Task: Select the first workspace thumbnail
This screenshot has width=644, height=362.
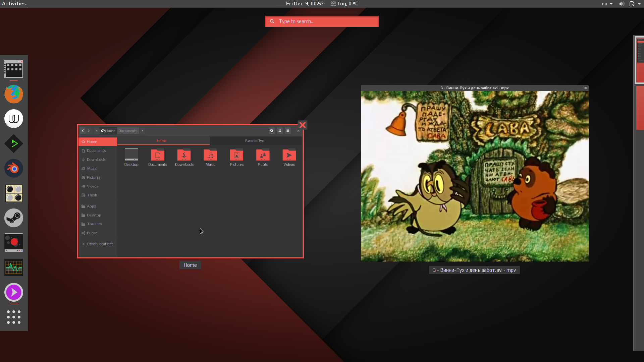Action: tap(640, 60)
